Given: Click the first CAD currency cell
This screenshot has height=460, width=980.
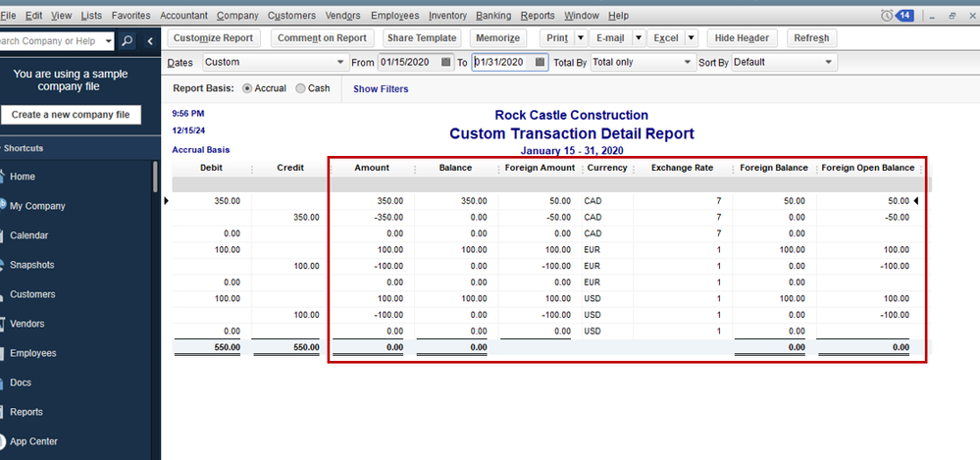Looking at the screenshot, I should pyautogui.click(x=593, y=201).
